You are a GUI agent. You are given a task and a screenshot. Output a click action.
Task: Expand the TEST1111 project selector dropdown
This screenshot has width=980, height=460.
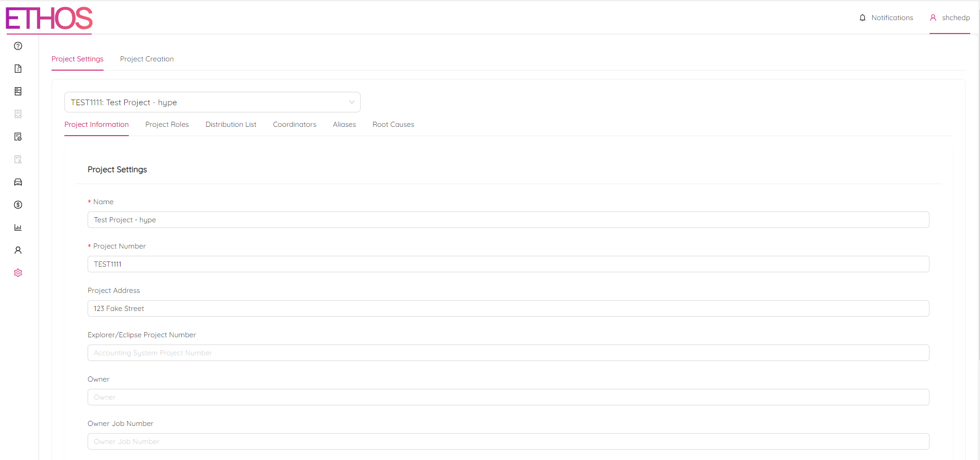[x=212, y=102]
